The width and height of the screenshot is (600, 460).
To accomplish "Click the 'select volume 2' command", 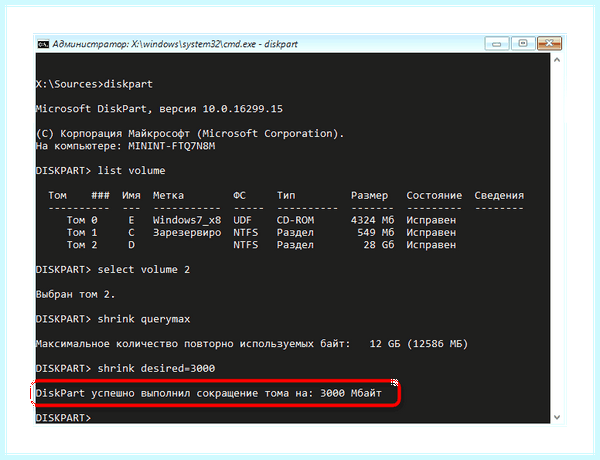I will point(143,270).
